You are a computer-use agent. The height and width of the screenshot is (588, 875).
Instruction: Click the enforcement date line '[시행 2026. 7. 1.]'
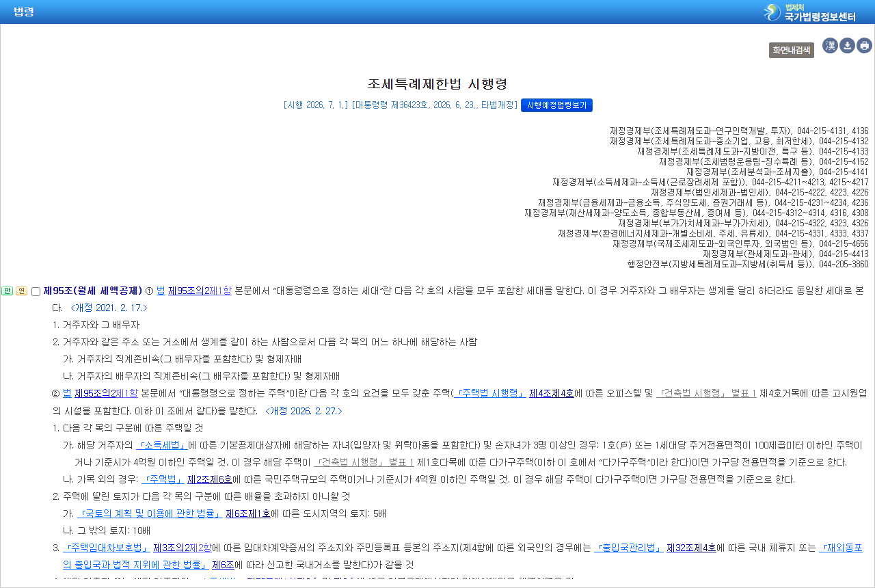(x=315, y=105)
